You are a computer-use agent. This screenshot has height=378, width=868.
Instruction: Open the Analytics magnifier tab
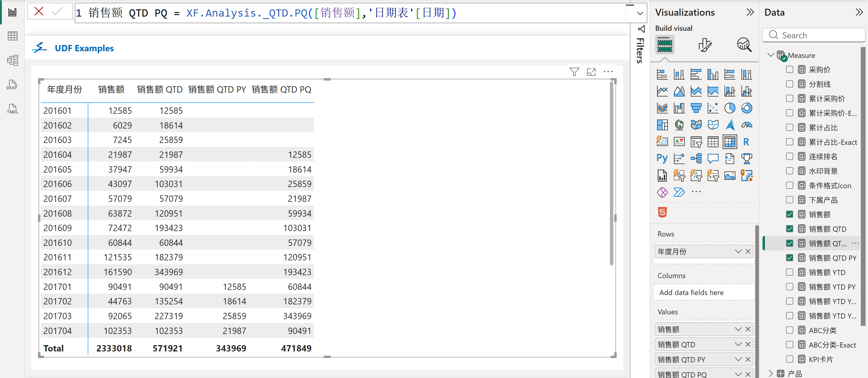click(744, 45)
